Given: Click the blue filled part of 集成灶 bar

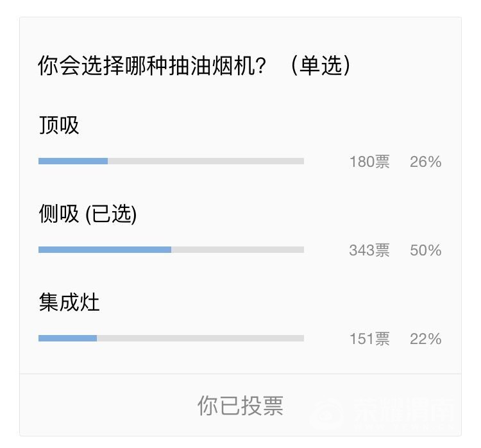Looking at the screenshot, I should [67, 338].
